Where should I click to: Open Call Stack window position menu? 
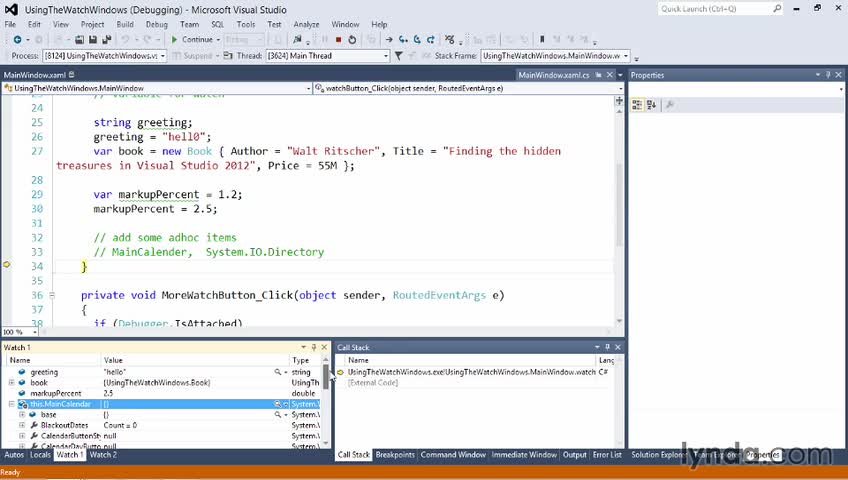pyautogui.click(x=597, y=347)
